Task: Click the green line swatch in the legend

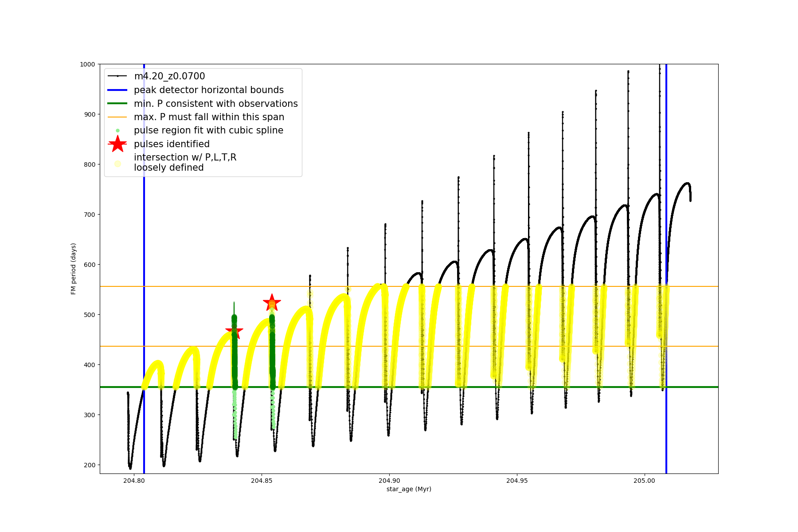Action: 117,103
